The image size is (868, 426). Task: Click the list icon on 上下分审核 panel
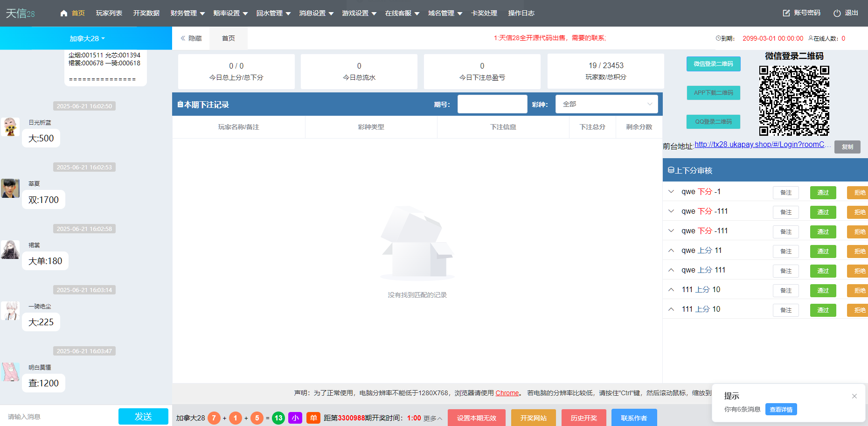coord(672,170)
